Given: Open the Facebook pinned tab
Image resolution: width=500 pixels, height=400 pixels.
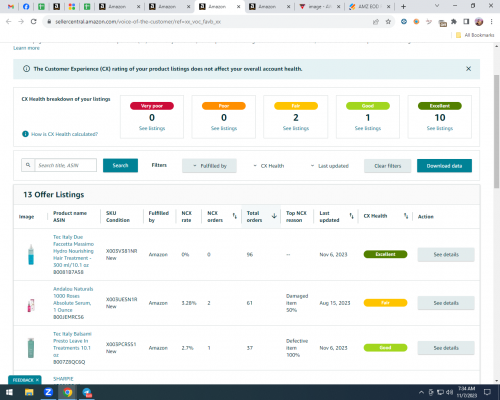Looking at the screenshot, I should (x=26, y=6).
